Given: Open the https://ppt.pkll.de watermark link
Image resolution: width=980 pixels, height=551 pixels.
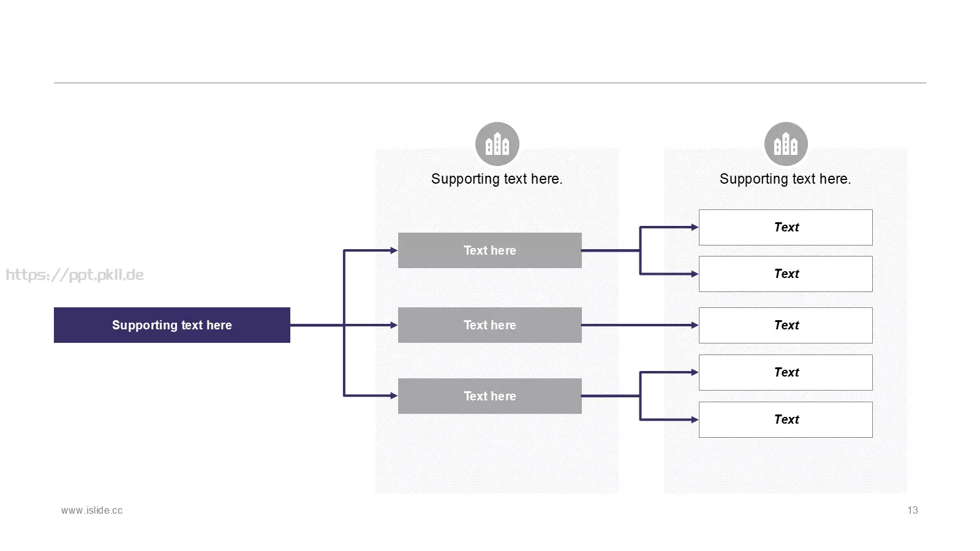Looking at the screenshot, I should [x=75, y=275].
